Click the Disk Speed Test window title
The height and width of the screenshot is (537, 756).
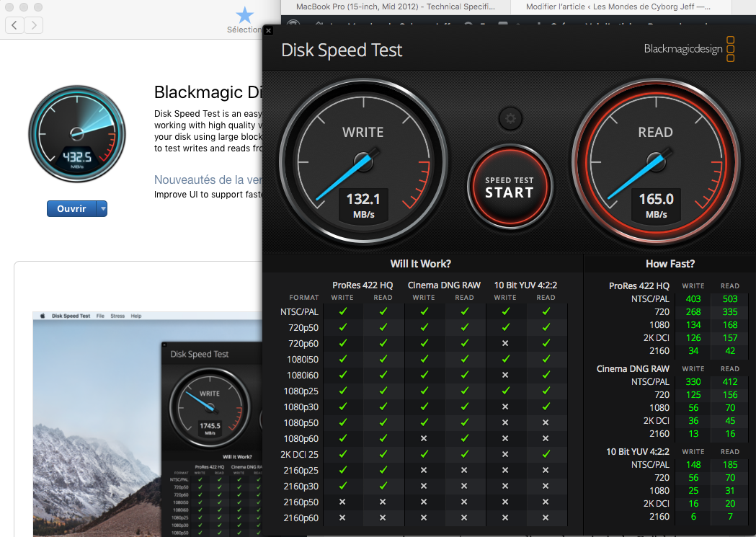pos(342,50)
